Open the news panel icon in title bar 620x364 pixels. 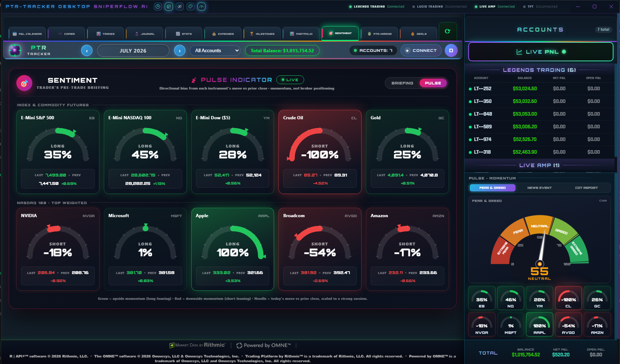[169, 7]
